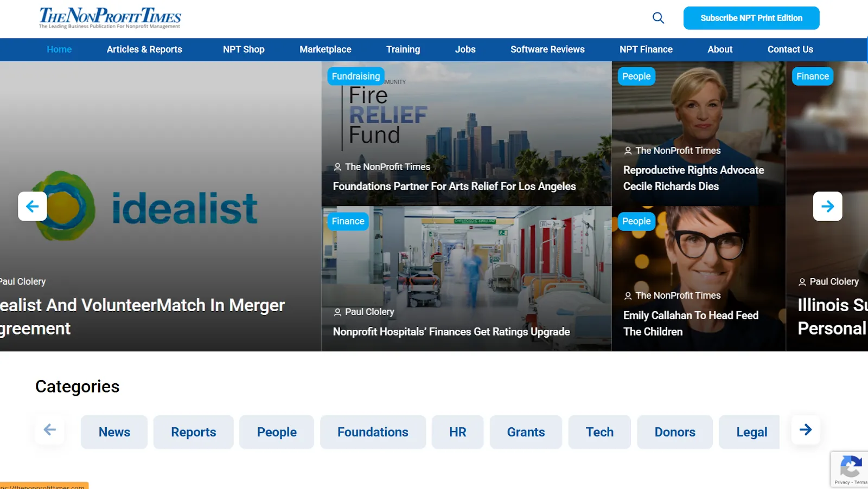Click Finance tag on Illinois card
Viewport: 868px width, 489px height.
[x=813, y=76]
